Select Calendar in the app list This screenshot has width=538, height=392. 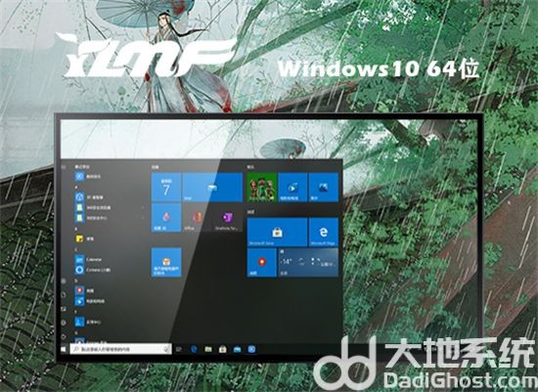pos(89,260)
